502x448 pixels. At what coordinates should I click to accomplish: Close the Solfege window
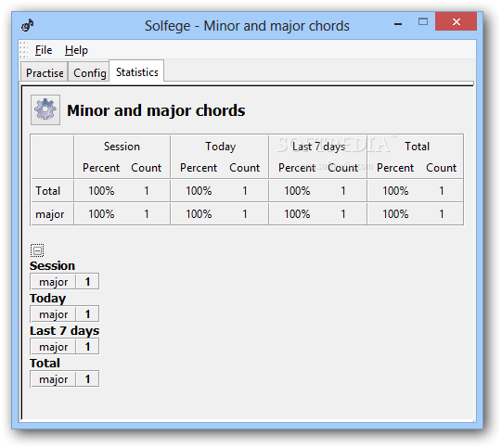point(457,21)
